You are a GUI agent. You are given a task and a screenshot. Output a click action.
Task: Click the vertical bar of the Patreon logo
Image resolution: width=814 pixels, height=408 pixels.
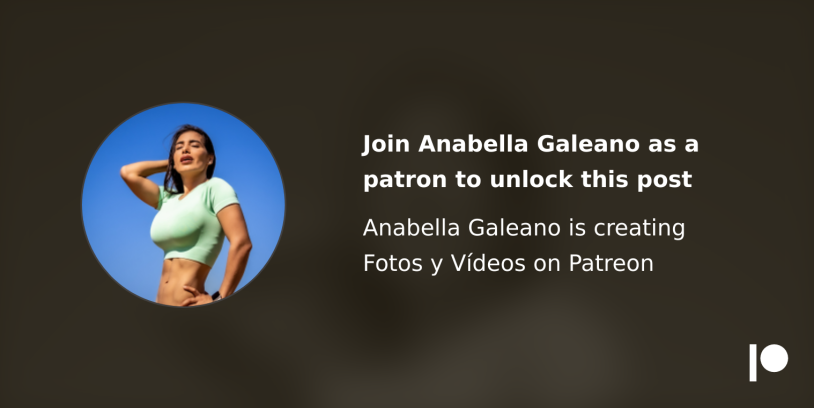(753, 362)
